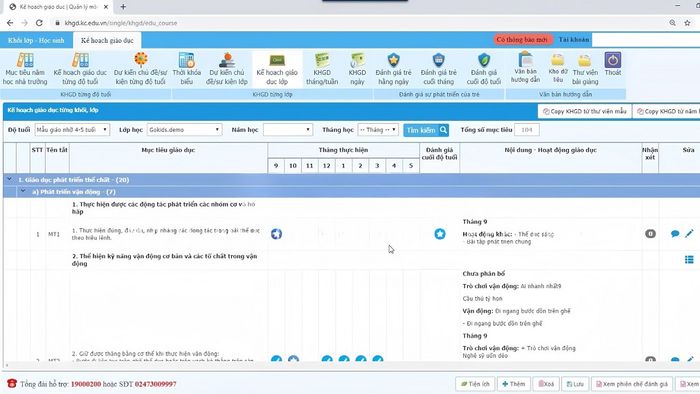Open Đánh giá trẻ cuối tháng

(x=438, y=69)
